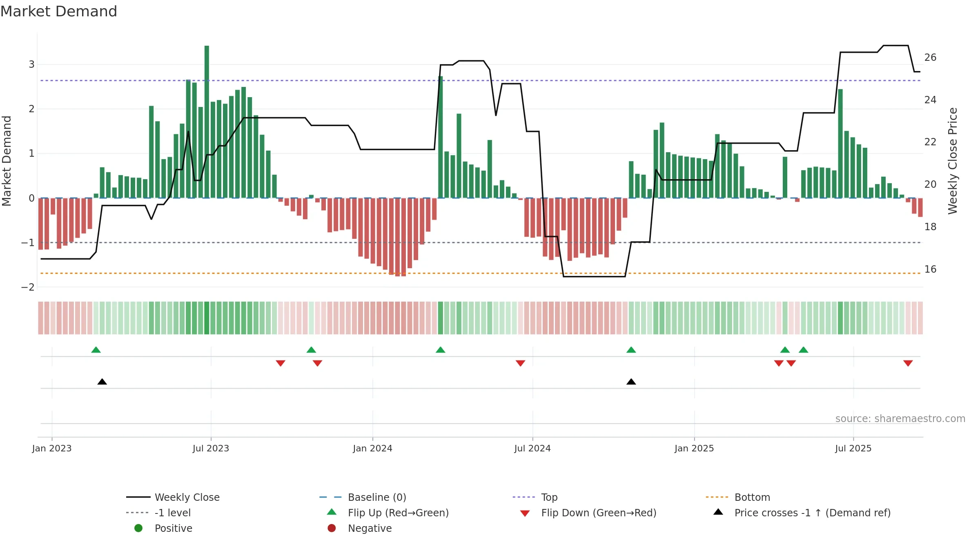The image size is (980, 551).
Task: Click the Jul 2025 axis label
Action: tap(853, 448)
